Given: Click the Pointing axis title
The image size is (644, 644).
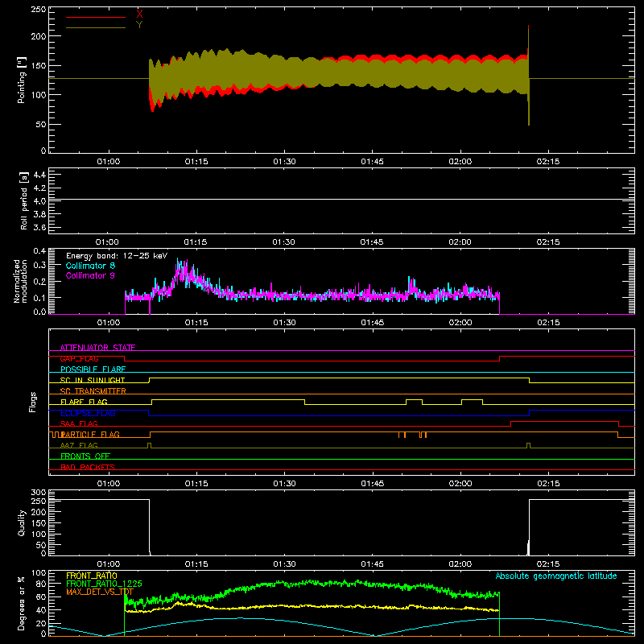Looking at the screenshot, I should coord(22,80).
